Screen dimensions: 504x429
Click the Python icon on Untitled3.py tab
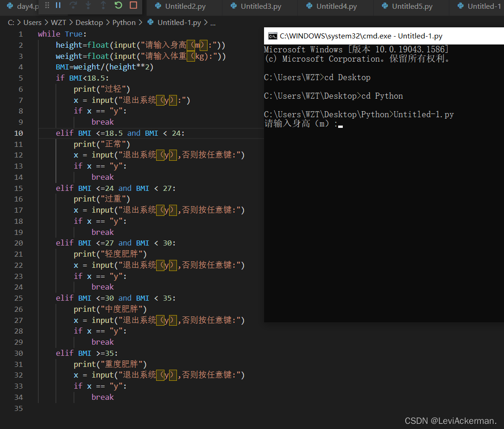pyautogui.click(x=233, y=6)
